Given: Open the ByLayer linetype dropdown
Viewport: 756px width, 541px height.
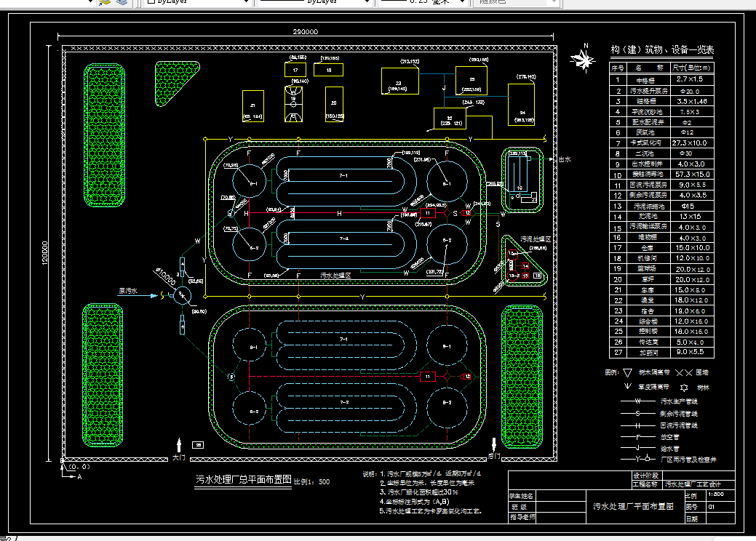Looking at the screenshot, I should (316, 2).
